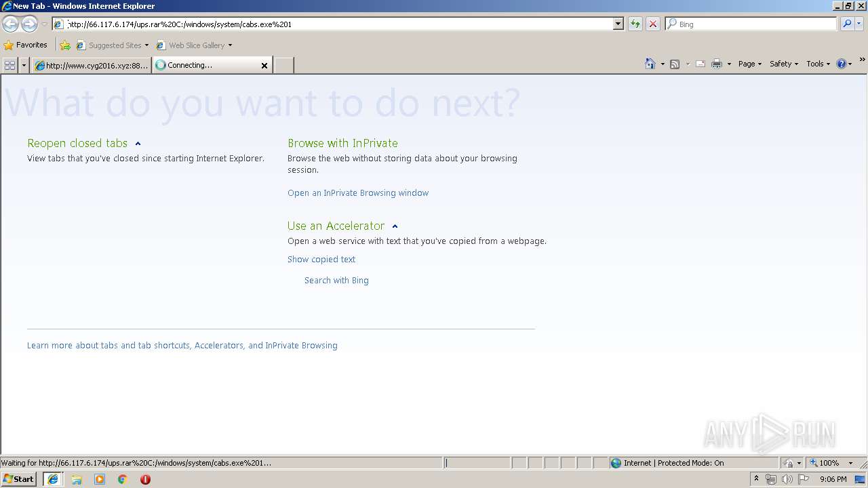Click the Search with Bing link
Image resolution: width=868 pixels, height=488 pixels.
pyautogui.click(x=336, y=281)
